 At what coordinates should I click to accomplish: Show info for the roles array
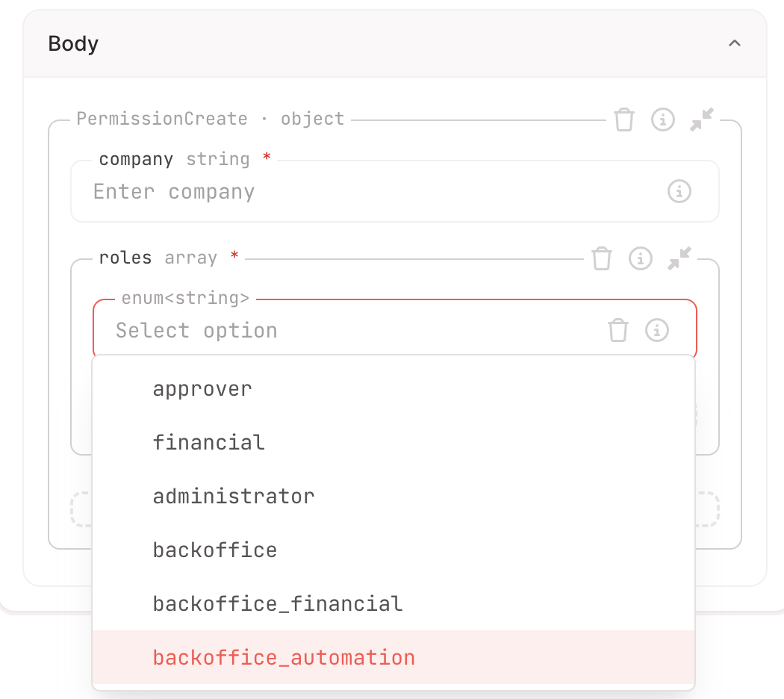(x=641, y=258)
